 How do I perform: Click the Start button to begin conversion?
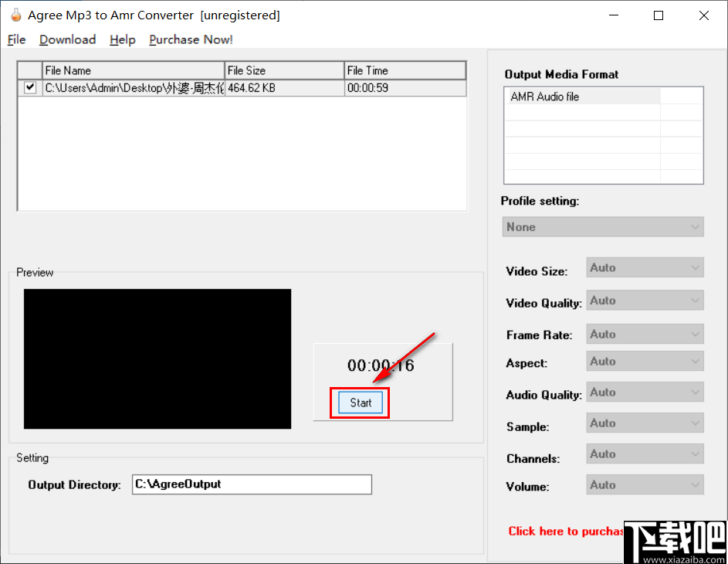359,403
